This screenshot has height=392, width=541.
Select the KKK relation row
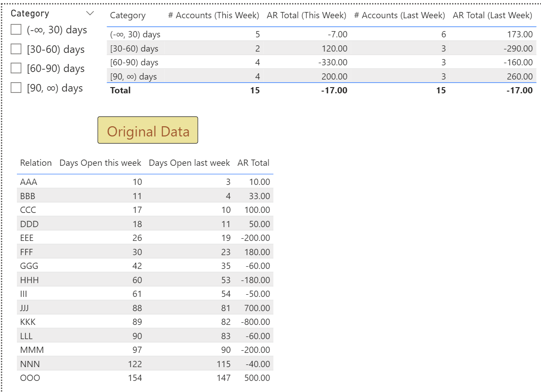(x=145, y=322)
